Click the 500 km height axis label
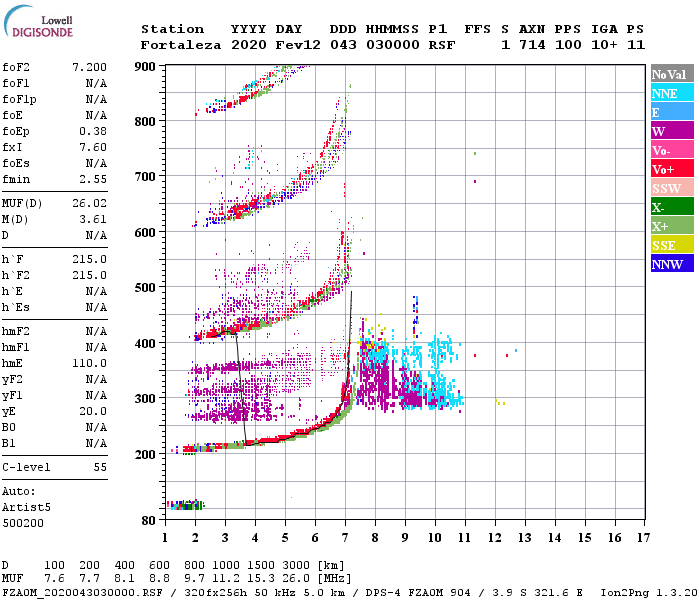This screenshot has height=600, width=700. (145, 288)
